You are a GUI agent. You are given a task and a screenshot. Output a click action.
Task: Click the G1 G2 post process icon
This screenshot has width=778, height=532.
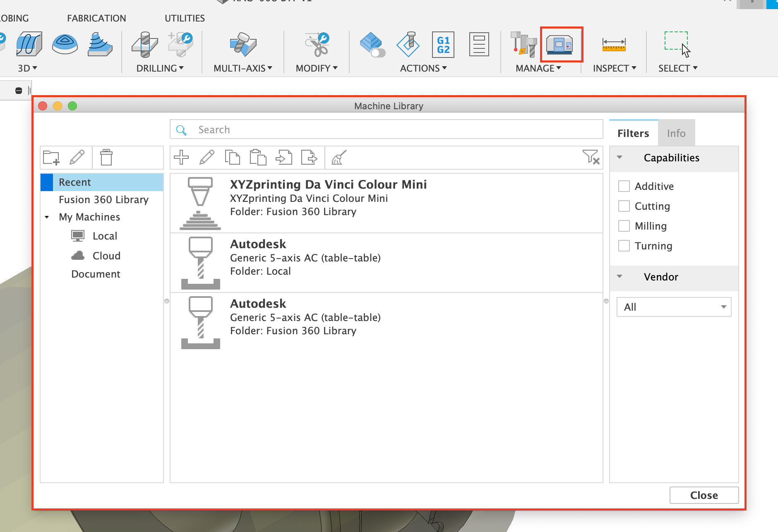(x=443, y=45)
